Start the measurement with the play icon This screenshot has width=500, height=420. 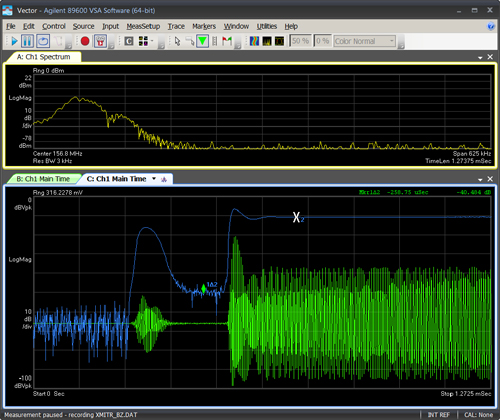14,41
